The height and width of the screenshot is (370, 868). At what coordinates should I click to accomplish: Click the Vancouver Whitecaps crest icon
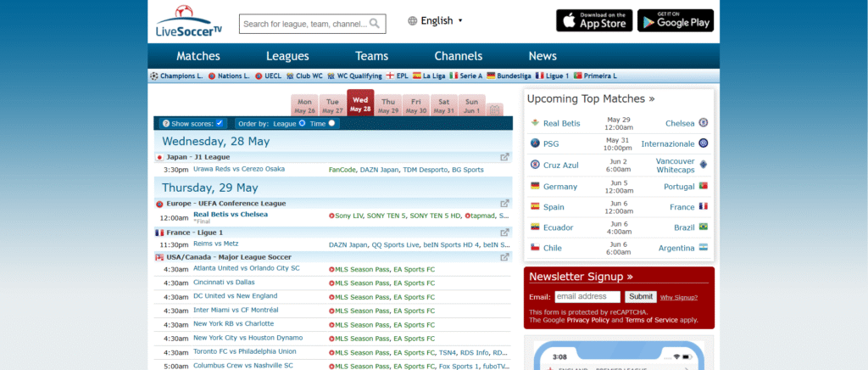click(703, 165)
